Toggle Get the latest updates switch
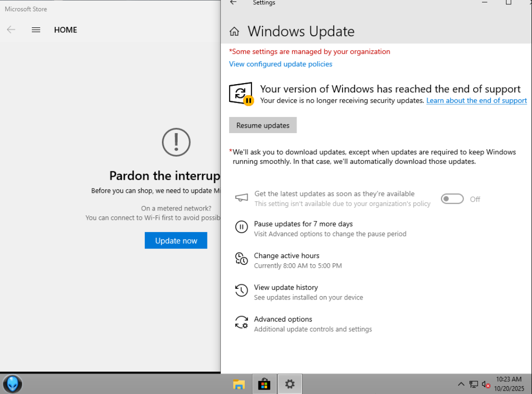This screenshot has height=394, width=532. [452, 199]
